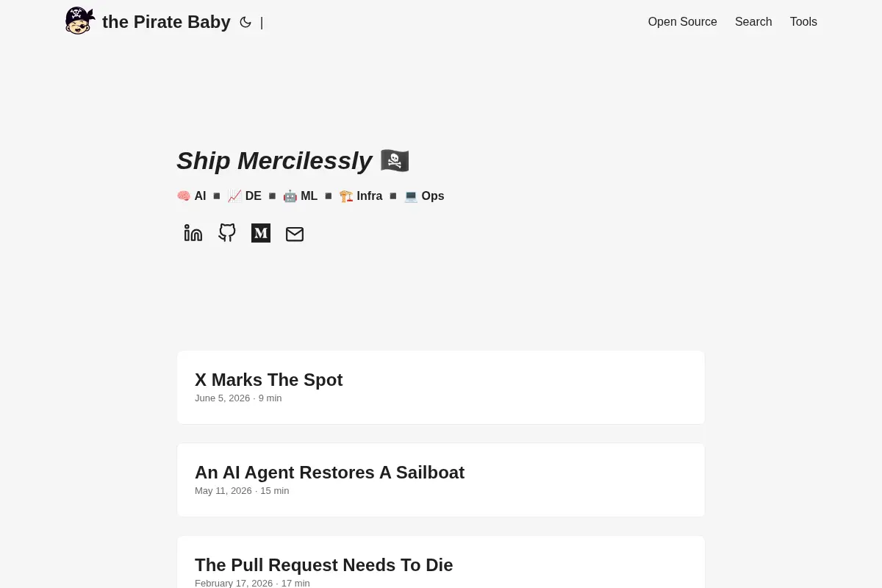882x588 pixels.
Task: Open the LinkedIn profile icon
Action: [x=193, y=233]
